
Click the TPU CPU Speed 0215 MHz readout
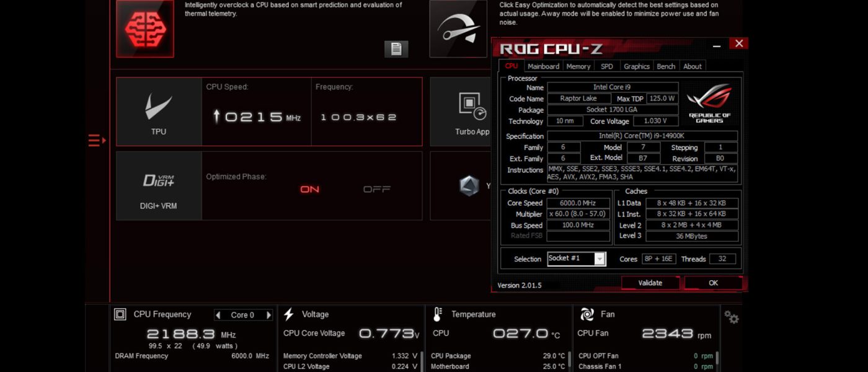tap(256, 117)
